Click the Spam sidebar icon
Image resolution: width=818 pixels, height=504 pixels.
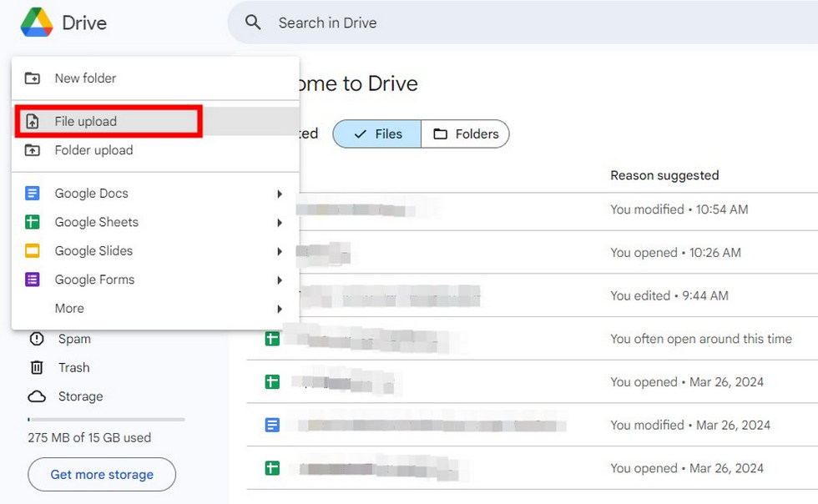tap(37, 339)
